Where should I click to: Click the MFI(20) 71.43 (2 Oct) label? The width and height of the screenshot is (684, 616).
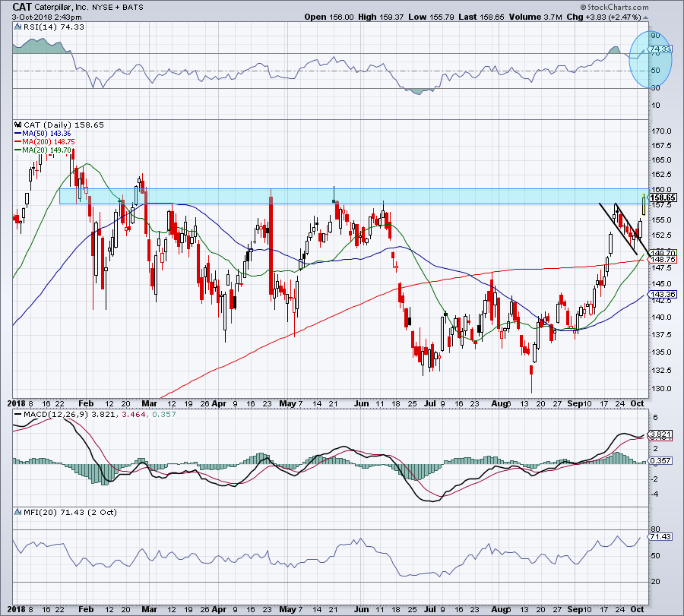coord(70,512)
